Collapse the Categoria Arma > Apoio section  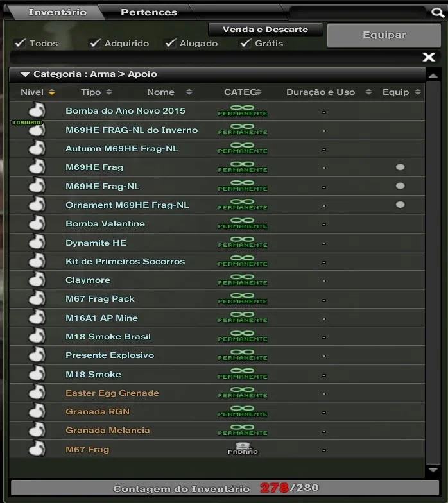tap(25, 74)
